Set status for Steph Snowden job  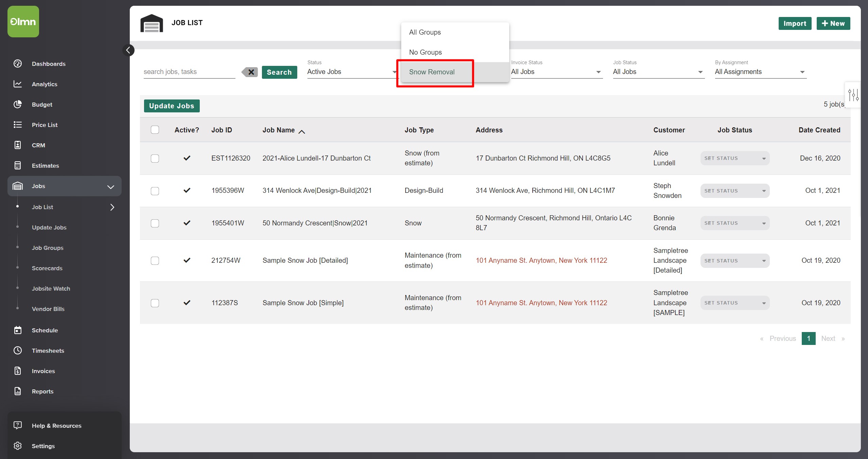coord(734,191)
